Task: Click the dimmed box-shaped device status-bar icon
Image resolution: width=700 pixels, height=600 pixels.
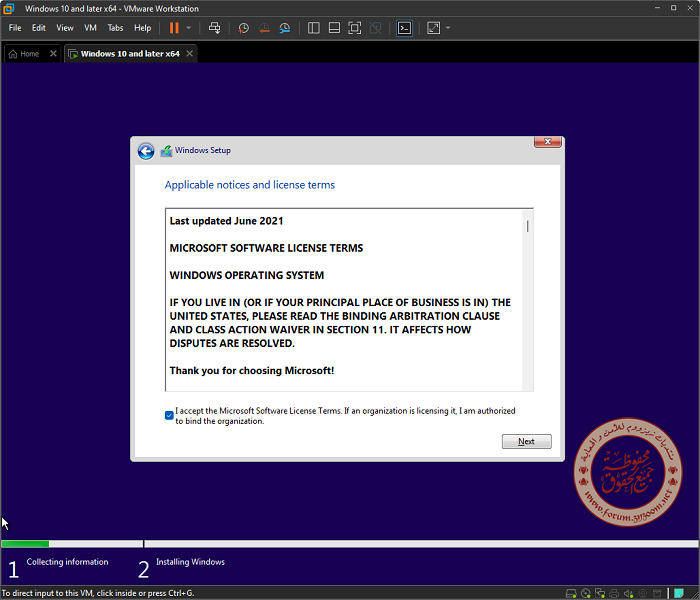Action: (657, 593)
